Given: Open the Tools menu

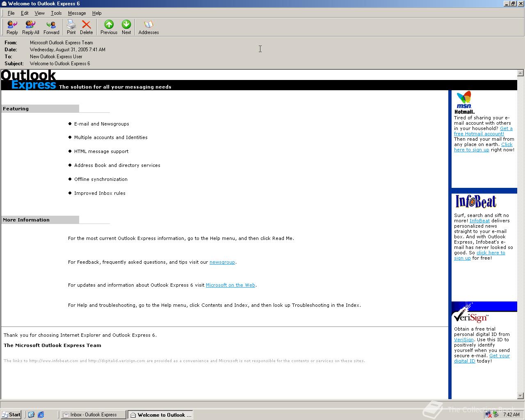Looking at the screenshot, I should (x=56, y=13).
